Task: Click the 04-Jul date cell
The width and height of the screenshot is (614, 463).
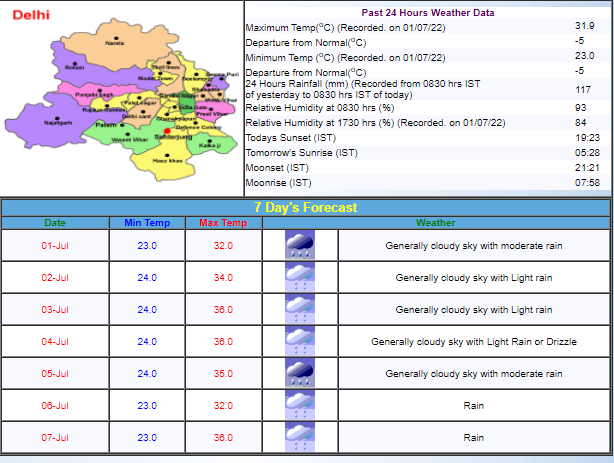Action: (55, 342)
